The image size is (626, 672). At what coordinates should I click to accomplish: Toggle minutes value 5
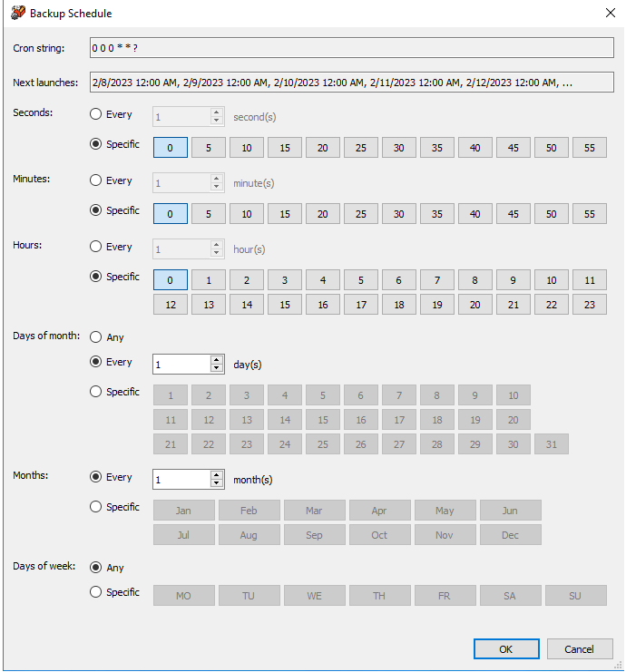coord(209,214)
